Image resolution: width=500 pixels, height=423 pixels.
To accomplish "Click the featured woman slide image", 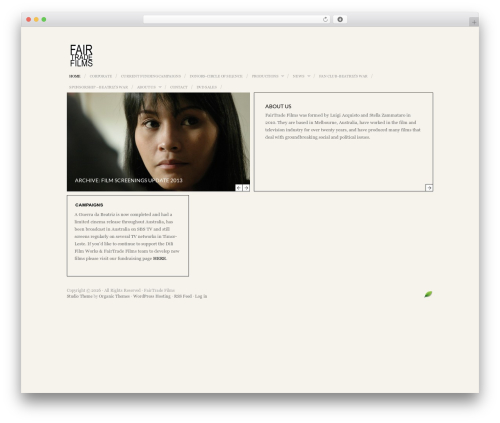I will point(158,142).
